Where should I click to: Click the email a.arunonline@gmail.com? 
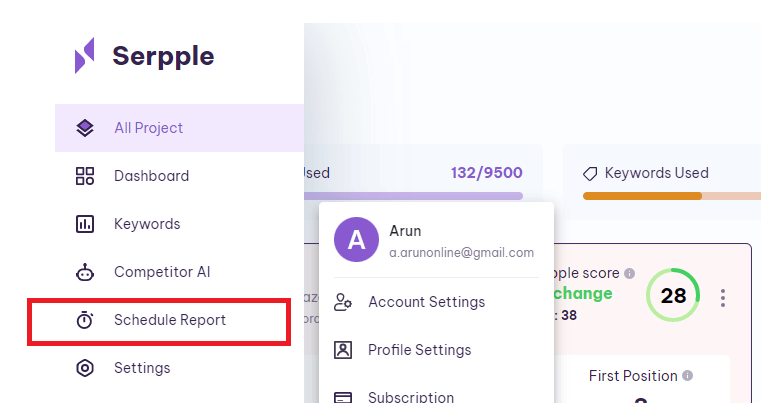tap(462, 253)
